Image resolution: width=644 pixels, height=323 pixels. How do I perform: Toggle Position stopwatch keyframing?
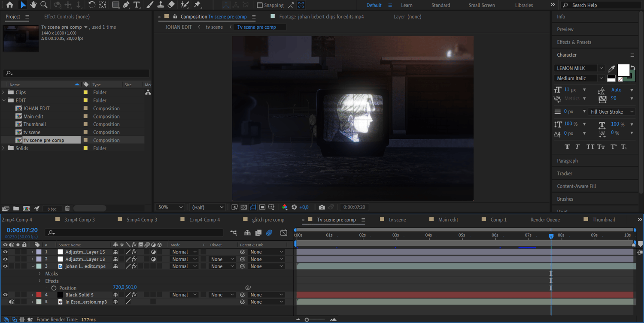(x=54, y=288)
